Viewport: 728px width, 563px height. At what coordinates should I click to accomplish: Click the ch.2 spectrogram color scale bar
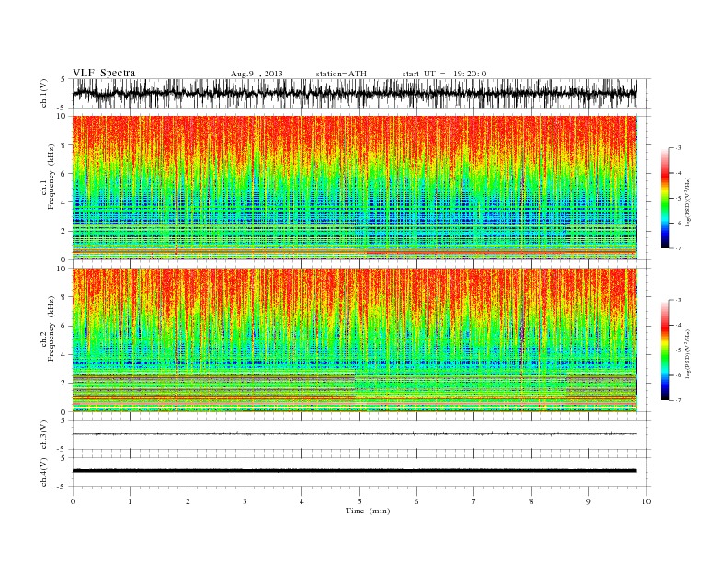(x=665, y=350)
